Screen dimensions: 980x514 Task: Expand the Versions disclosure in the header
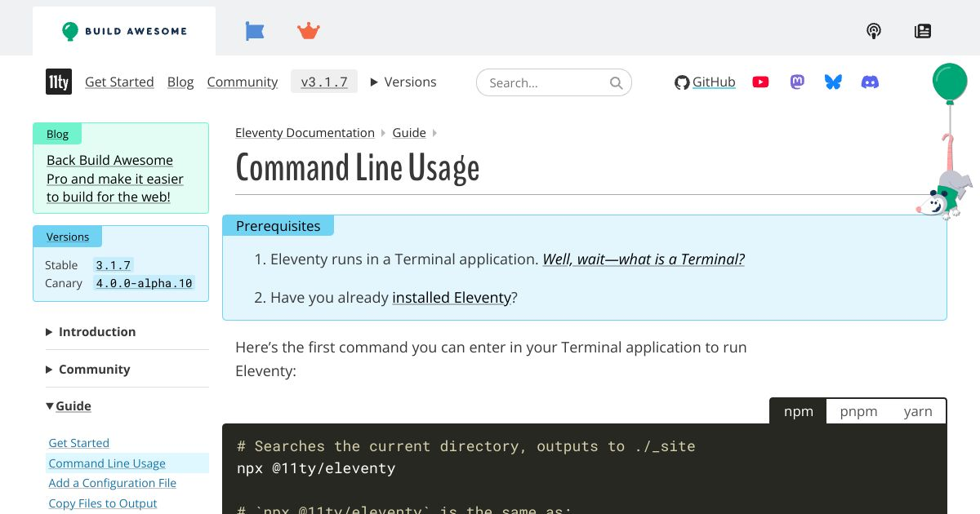pyautogui.click(x=403, y=82)
